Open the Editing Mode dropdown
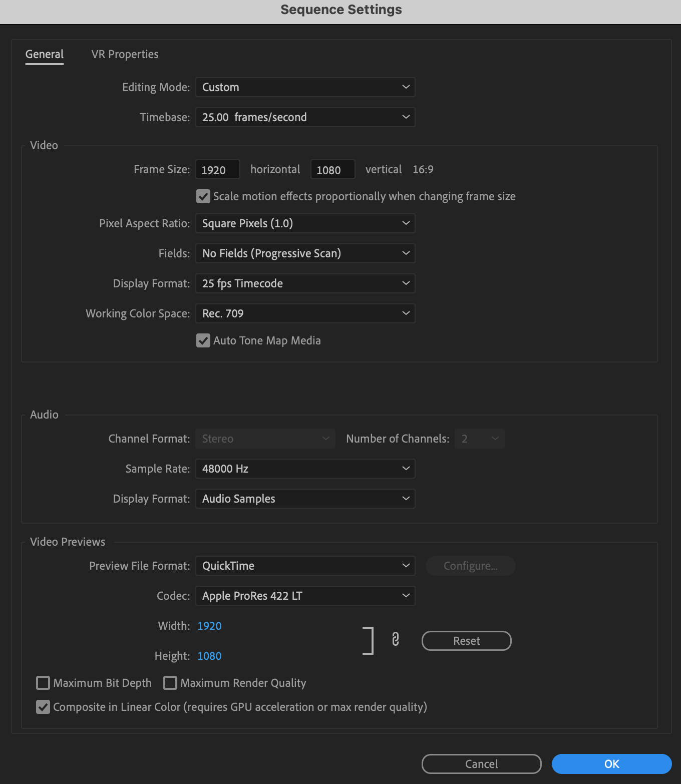The width and height of the screenshot is (681, 784). pyautogui.click(x=305, y=87)
